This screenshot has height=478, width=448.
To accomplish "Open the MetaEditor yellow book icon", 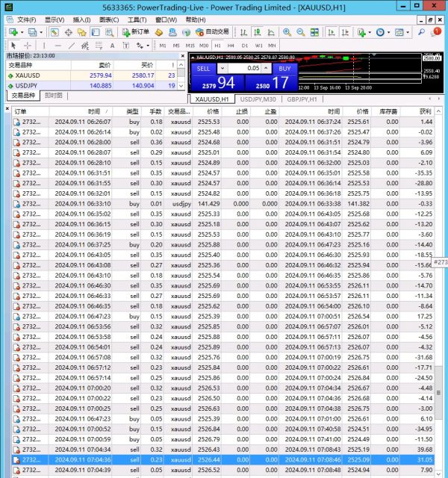I will tap(159, 32).
